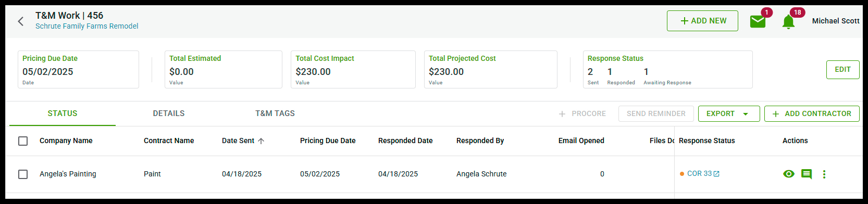Viewport: 868px width, 204px height.
Task: View Angela's Painting response via eye icon
Action: pos(789,174)
